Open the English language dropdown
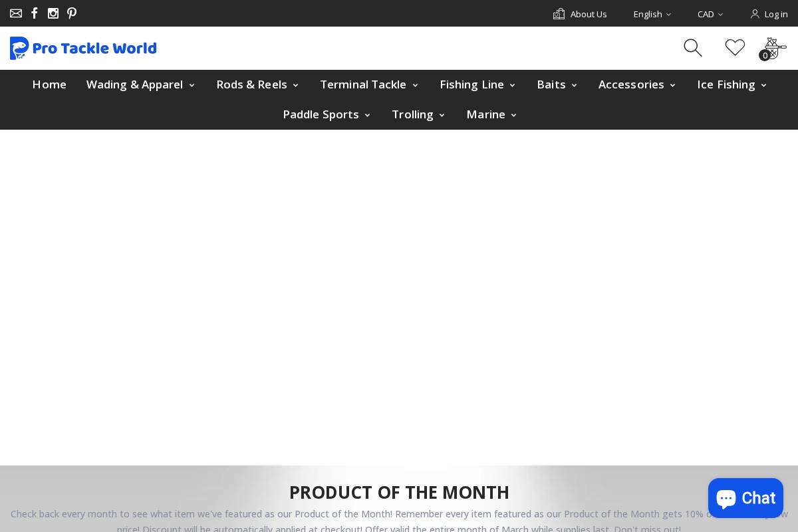The height and width of the screenshot is (532, 798). point(652,14)
